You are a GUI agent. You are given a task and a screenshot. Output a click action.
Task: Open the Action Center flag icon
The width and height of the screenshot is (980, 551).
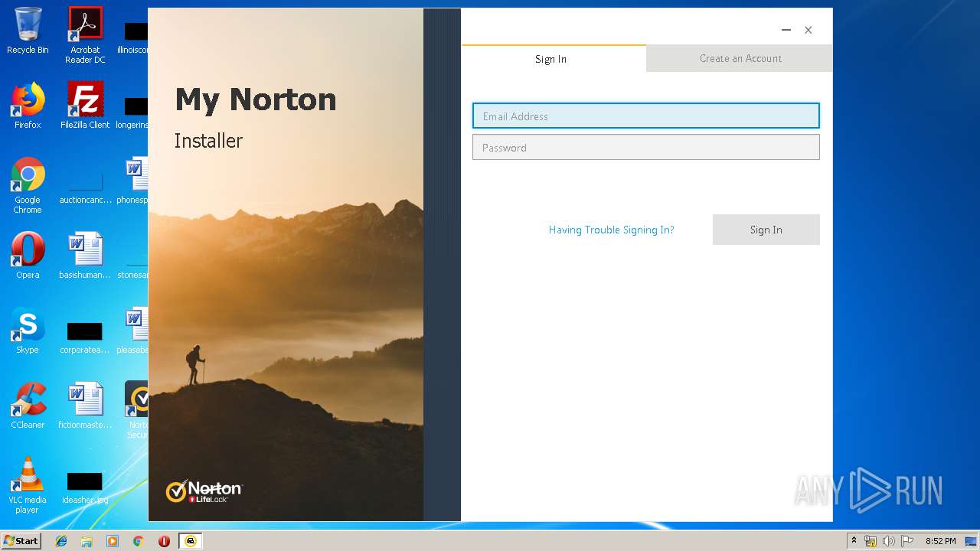(906, 541)
